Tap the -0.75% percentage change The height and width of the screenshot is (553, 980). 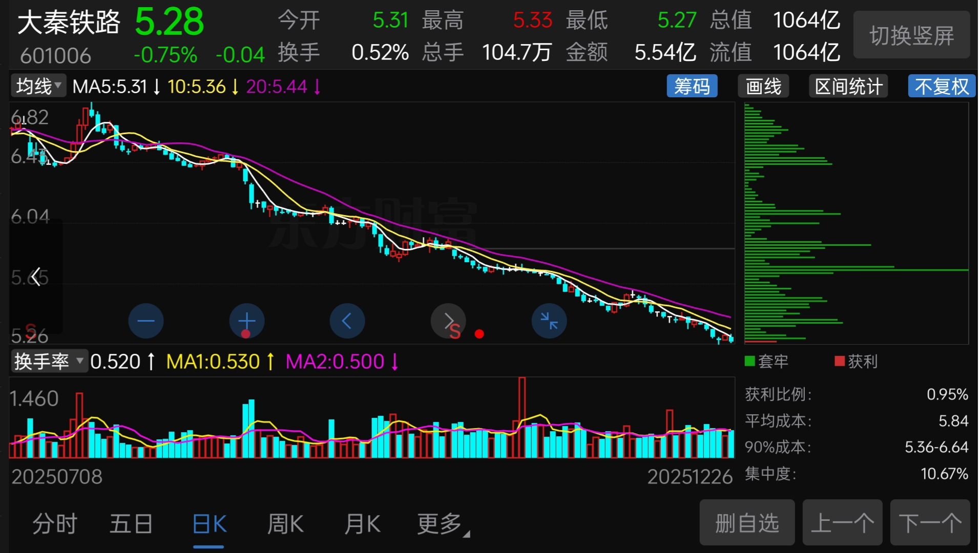(x=165, y=55)
